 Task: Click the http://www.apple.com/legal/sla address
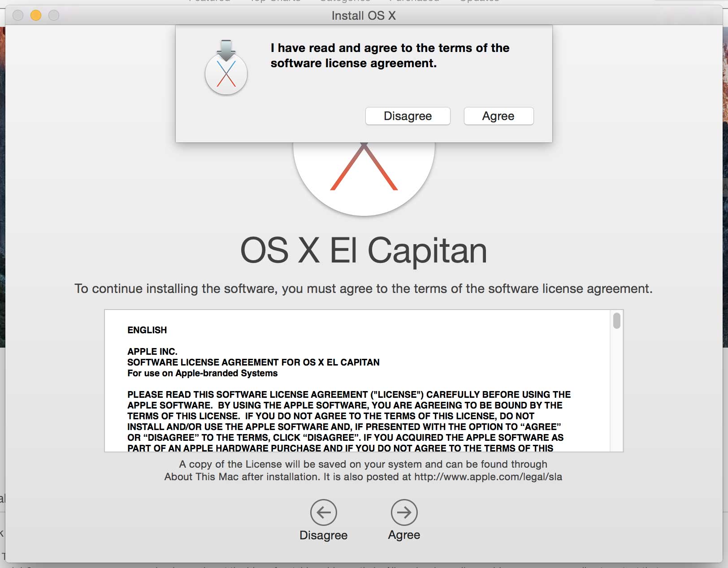coord(488,477)
